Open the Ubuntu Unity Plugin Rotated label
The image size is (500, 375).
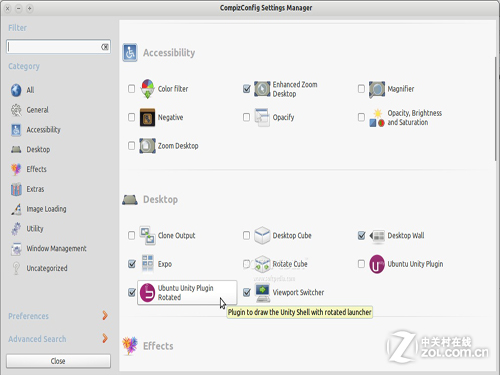pos(186,293)
